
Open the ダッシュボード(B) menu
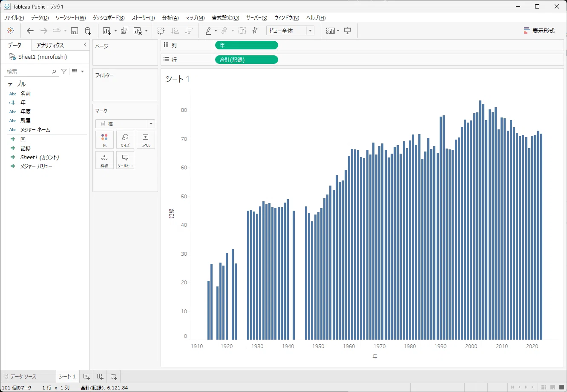109,18
